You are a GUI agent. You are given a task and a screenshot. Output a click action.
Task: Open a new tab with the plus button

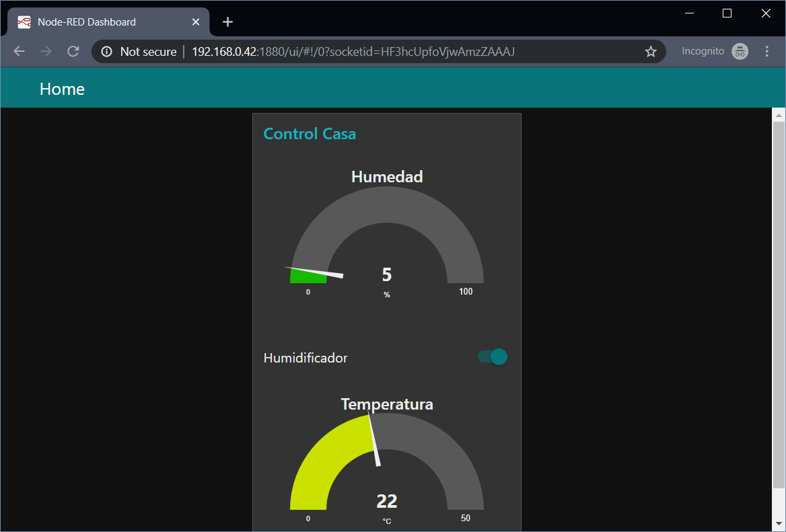(227, 22)
